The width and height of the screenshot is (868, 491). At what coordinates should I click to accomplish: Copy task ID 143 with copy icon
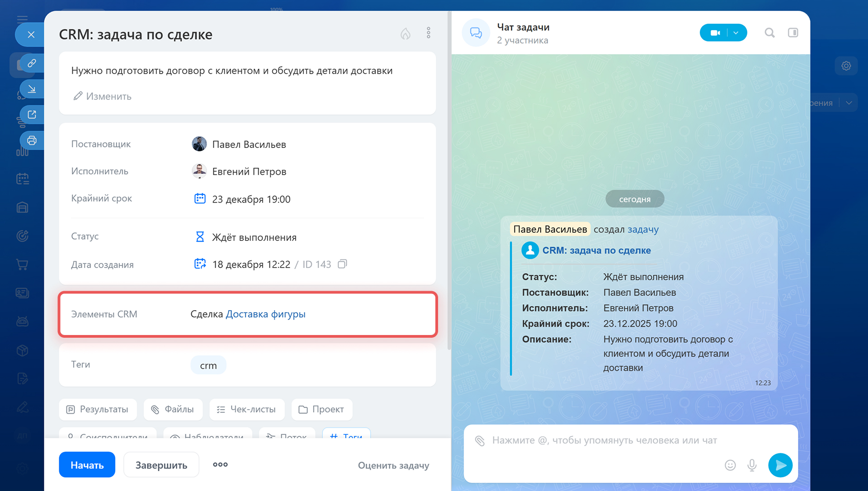click(x=342, y=264)
